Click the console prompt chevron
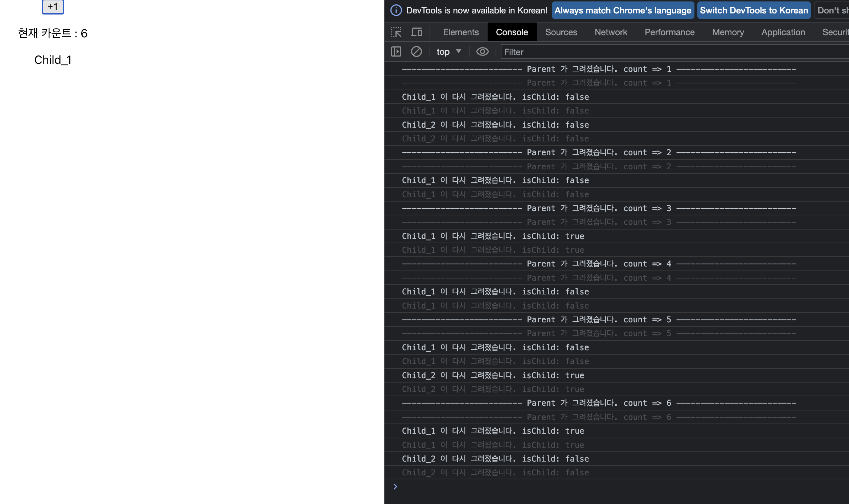 tap(395, 487)
